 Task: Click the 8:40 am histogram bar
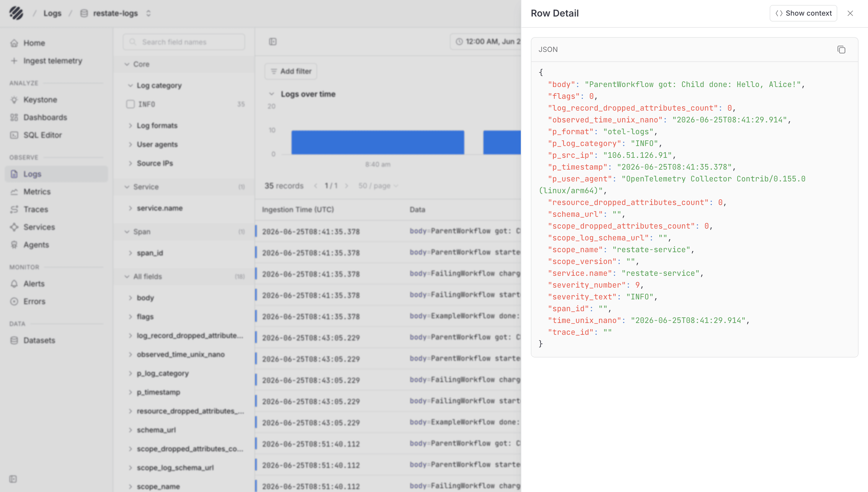378,142
